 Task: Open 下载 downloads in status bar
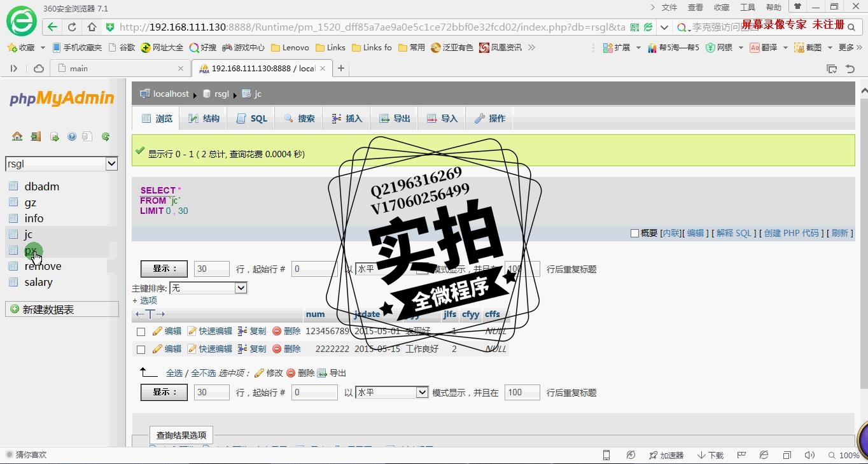pos(710,455)
